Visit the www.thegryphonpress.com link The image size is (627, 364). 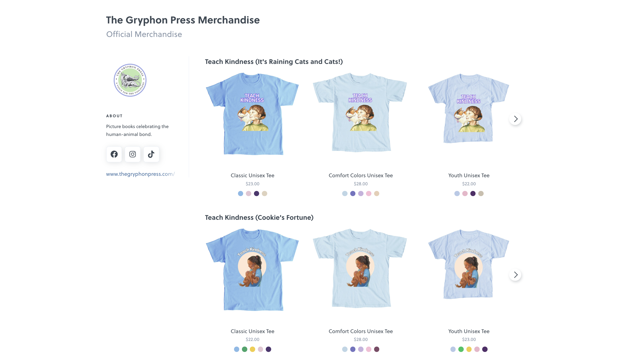pos(140,174)
